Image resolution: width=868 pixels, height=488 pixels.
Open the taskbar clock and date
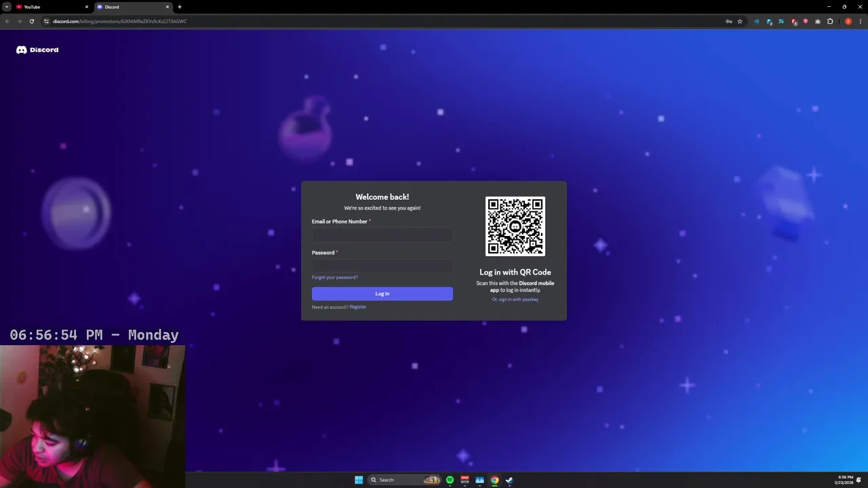846,480
